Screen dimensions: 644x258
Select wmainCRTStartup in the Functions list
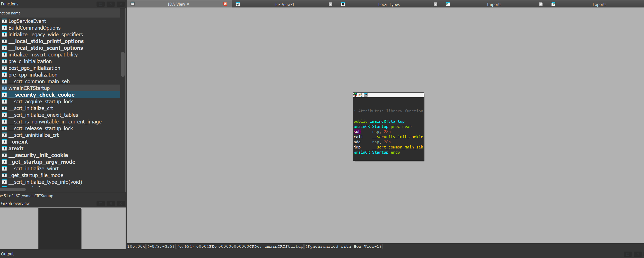(60, 88)
